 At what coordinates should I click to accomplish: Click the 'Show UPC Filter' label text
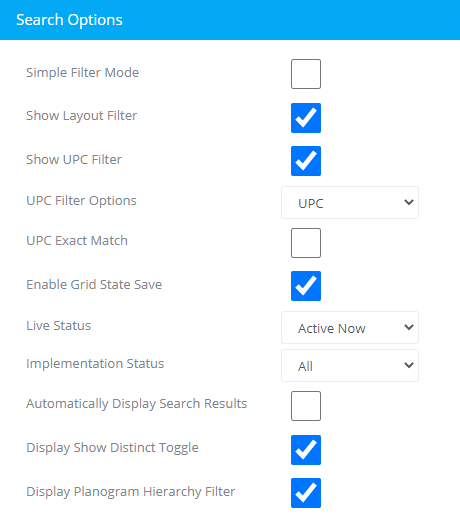click(x=74, y=160)
